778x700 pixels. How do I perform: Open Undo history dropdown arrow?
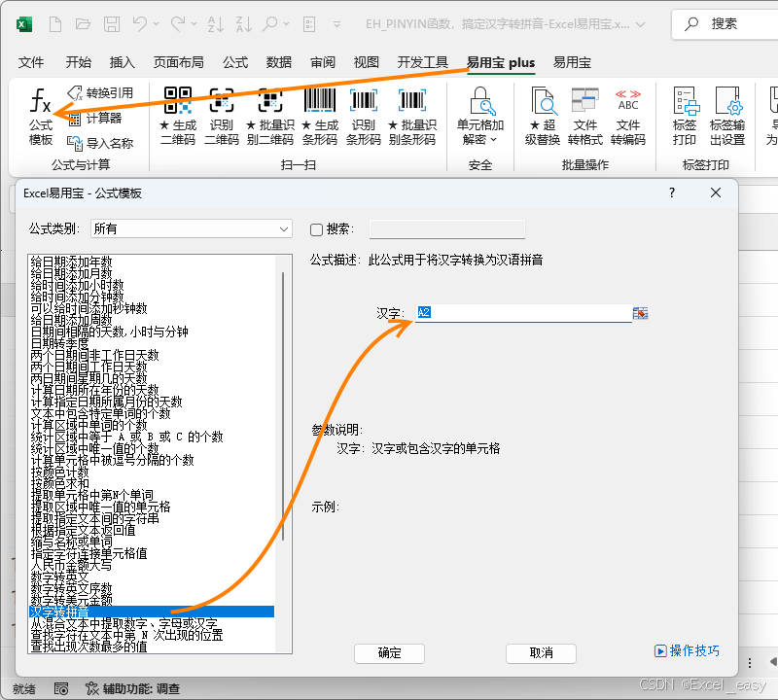[x=156, y=23]
